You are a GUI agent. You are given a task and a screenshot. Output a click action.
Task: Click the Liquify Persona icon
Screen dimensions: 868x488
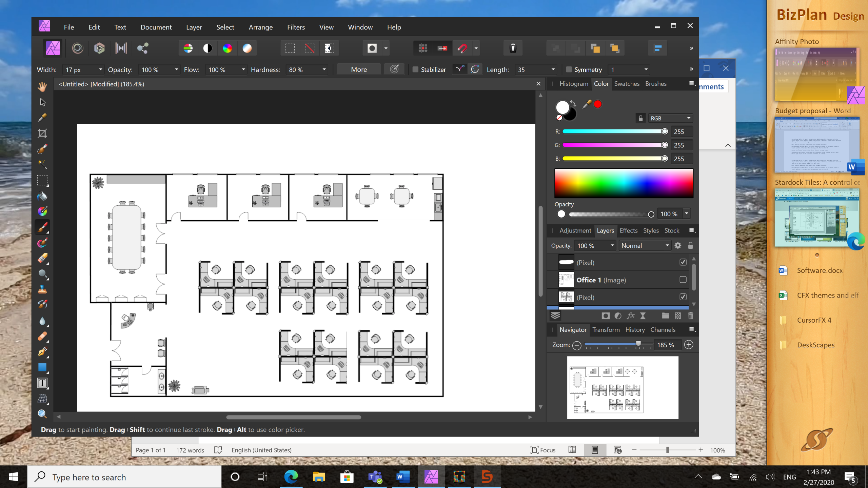click(x=78, y=48)
